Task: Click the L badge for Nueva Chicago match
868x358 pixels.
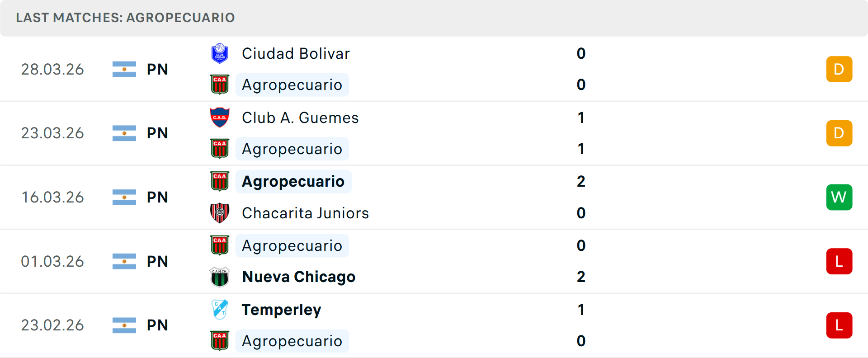Action: tap(839, 261)
